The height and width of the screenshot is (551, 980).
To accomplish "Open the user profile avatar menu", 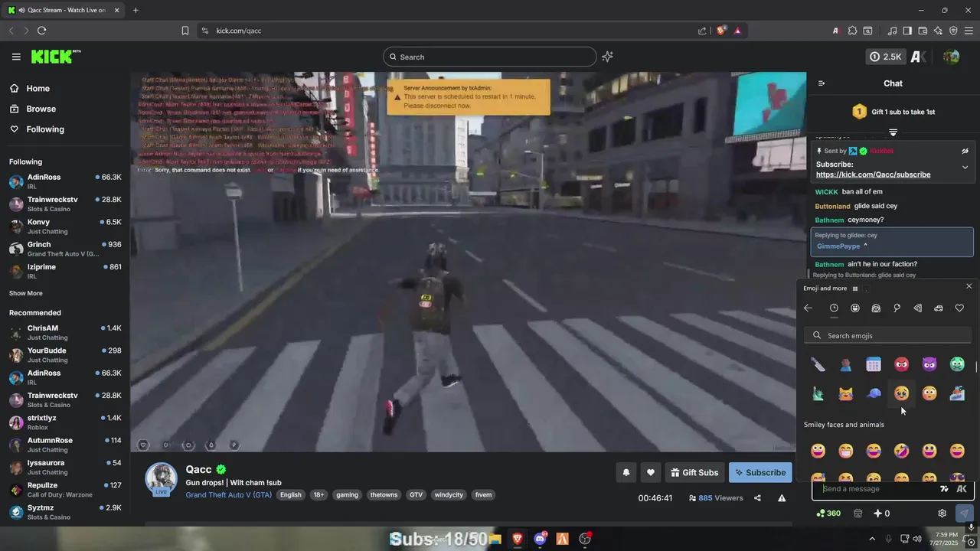I will tap(951, 57).
